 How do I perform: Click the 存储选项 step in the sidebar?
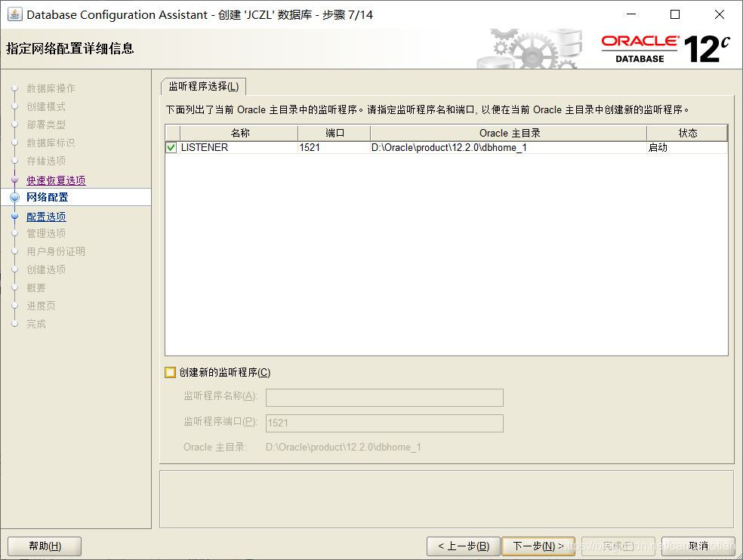[x=46, y=161]
